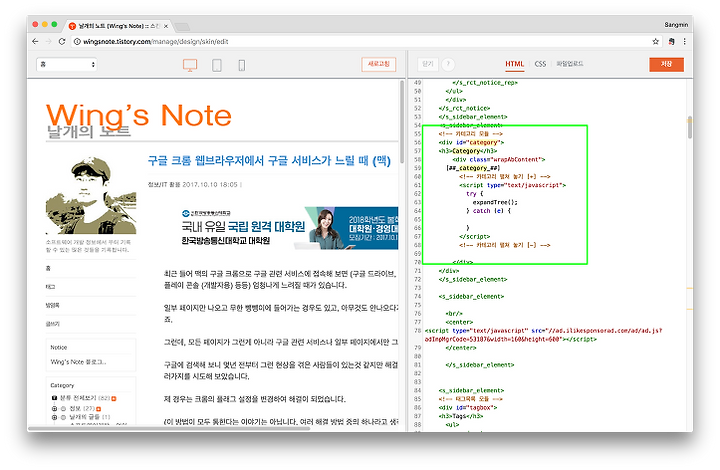Image resolution: width=720 pixels, height=470 pixels.
Task: Click the profile photo thumbnail
Action: 91,195
